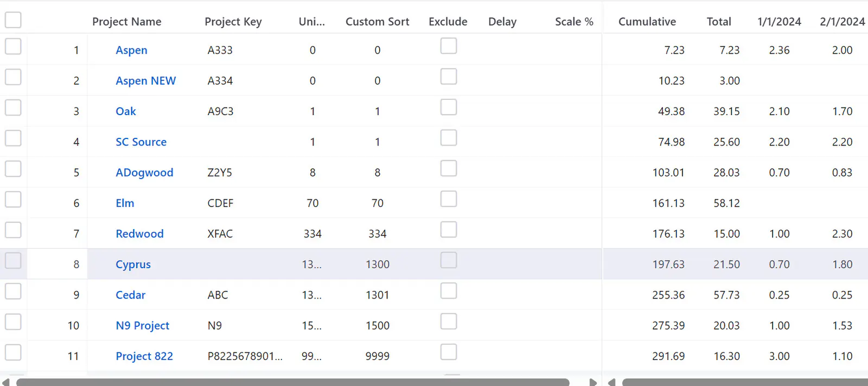This screenshot has width=868, height=386.
Task: Select the row checkbox for Oak
Action: [x=13, y=107]
